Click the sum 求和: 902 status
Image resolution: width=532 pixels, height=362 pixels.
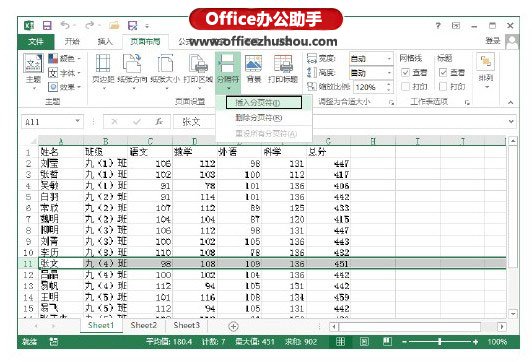click(301, 342)
